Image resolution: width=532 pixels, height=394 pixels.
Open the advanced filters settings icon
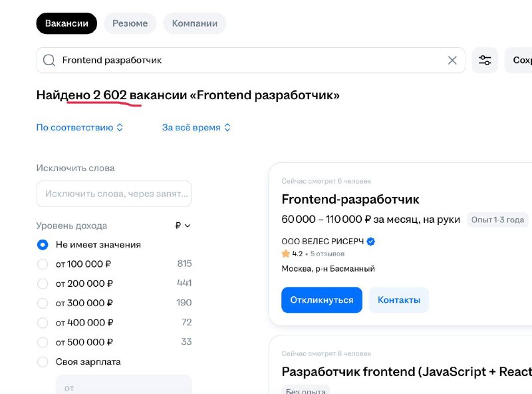point(485,60)
